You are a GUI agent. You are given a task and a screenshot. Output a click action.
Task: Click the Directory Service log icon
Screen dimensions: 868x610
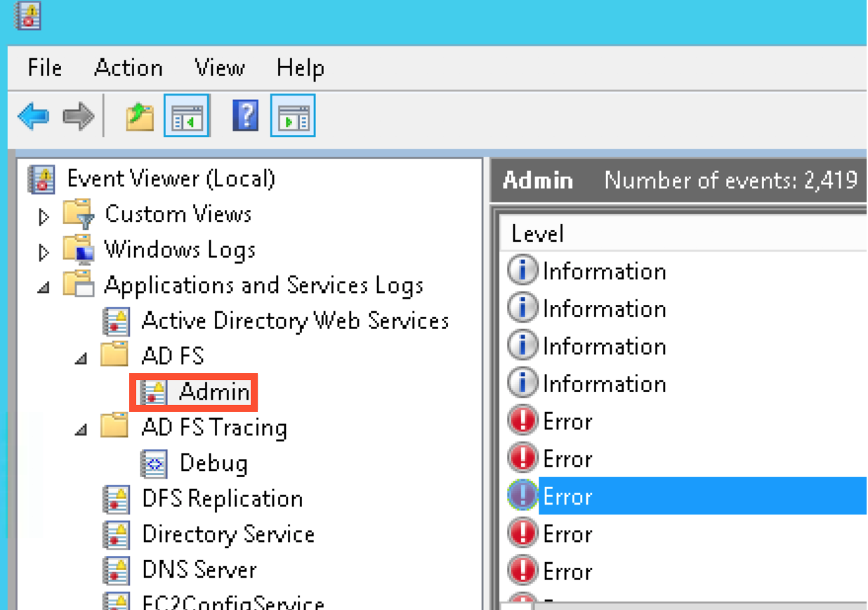116,535
